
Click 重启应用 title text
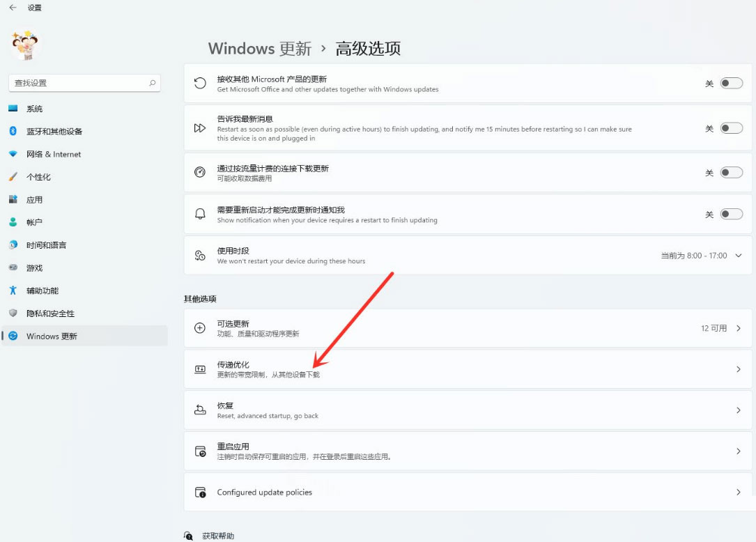(233, 447)
